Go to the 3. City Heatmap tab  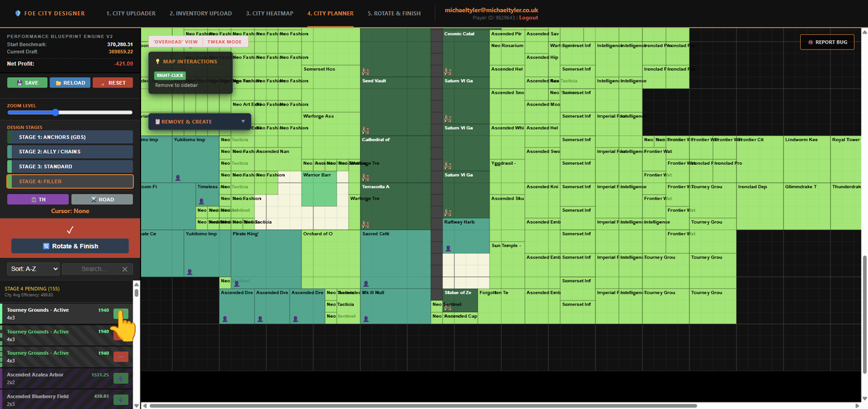point(270,13)
